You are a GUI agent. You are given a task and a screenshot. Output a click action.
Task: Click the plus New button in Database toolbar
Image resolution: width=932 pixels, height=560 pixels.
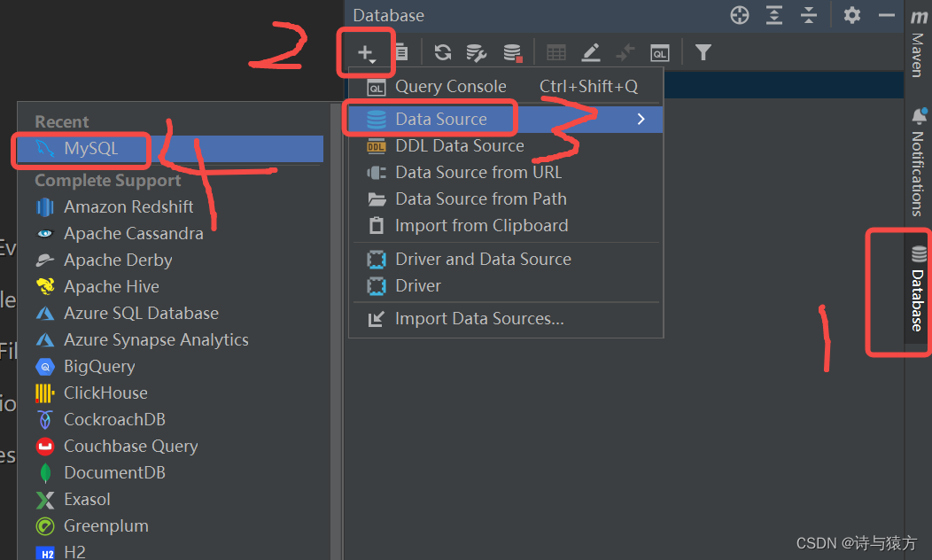tap(367, 53)
